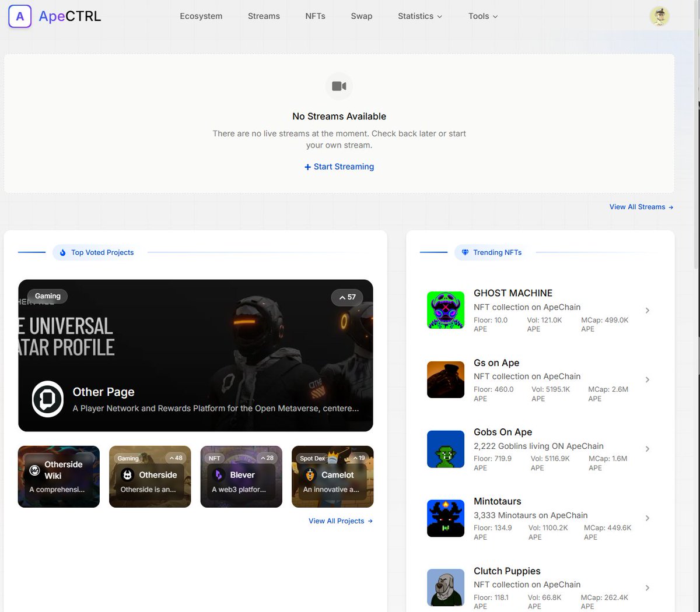Click the ApeCTRL logo icon
This screenshot has height=612, width=700.
[x=20, y=16]
